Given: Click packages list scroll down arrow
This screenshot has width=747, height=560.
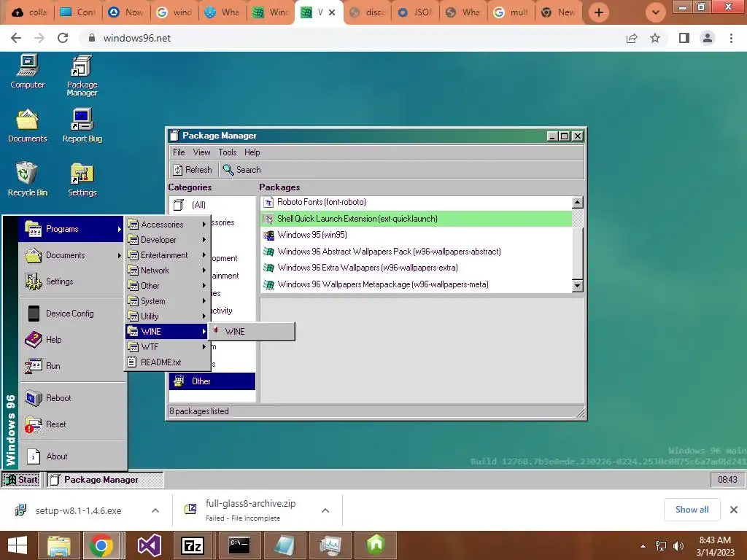Looking at the screenshot, I should 578,286.
